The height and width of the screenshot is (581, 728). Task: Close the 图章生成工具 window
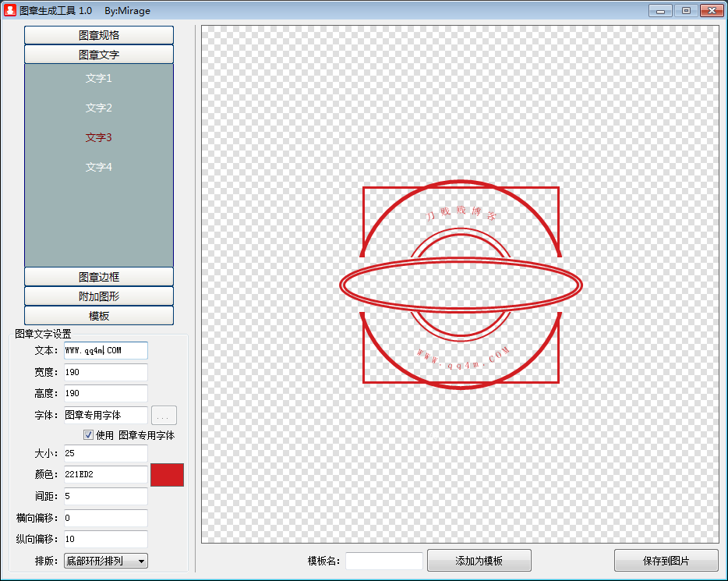pos(712,10)
